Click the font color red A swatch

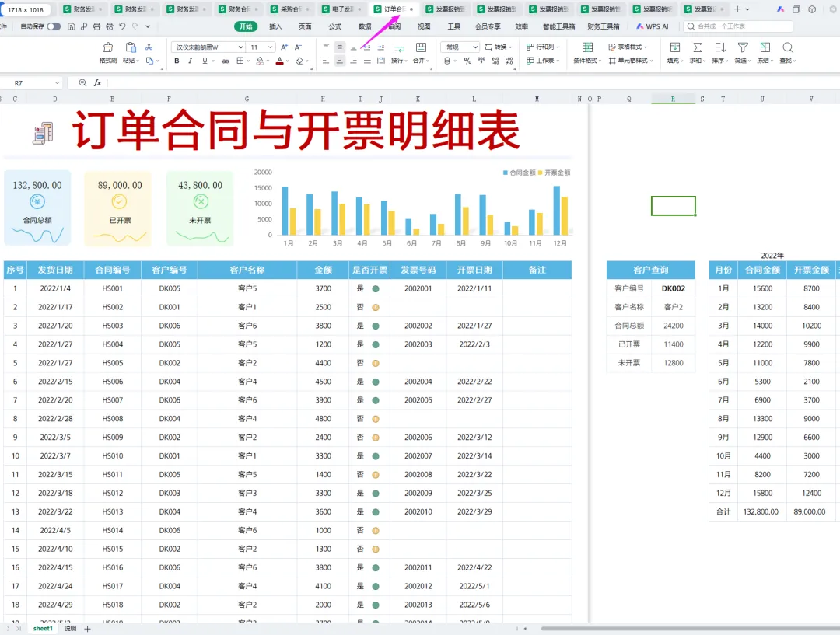(x=280, y=61)
